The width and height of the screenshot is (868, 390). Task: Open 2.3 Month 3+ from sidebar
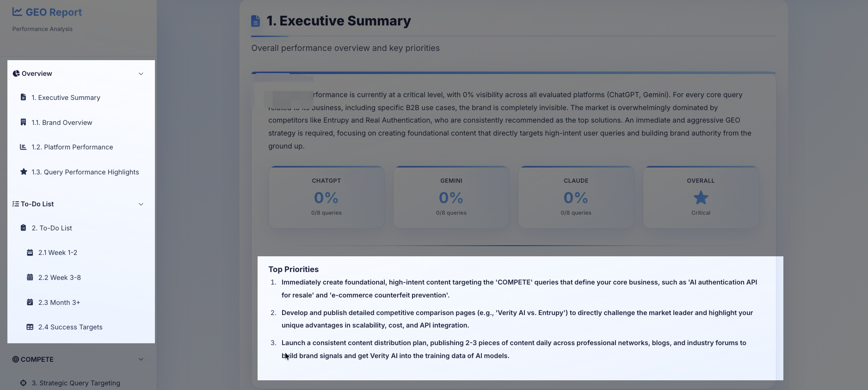[x=58, y=302]
